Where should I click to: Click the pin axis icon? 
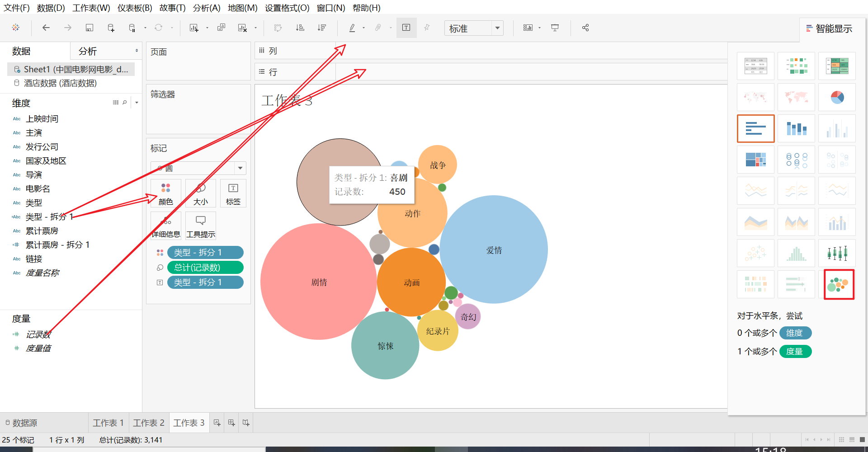[x=427, y=28]
